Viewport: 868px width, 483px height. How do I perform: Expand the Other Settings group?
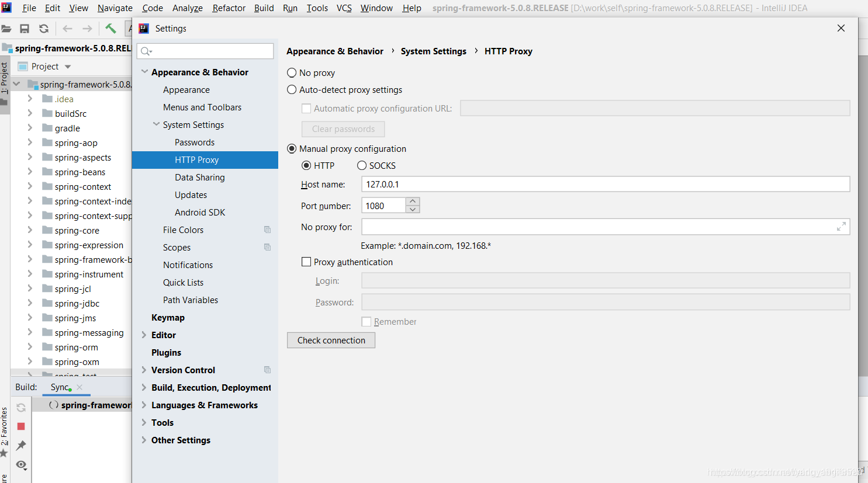point(144,440)
